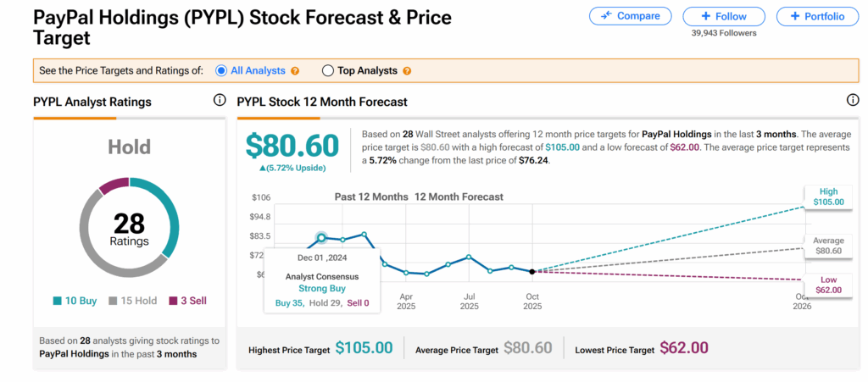Click the teal Buy legend swatch
This screenshot has width=868, height=382.
click(58, 301)
